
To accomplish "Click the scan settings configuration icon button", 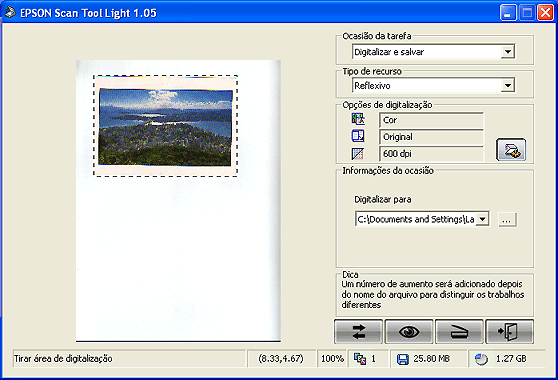I will (511, 150).
